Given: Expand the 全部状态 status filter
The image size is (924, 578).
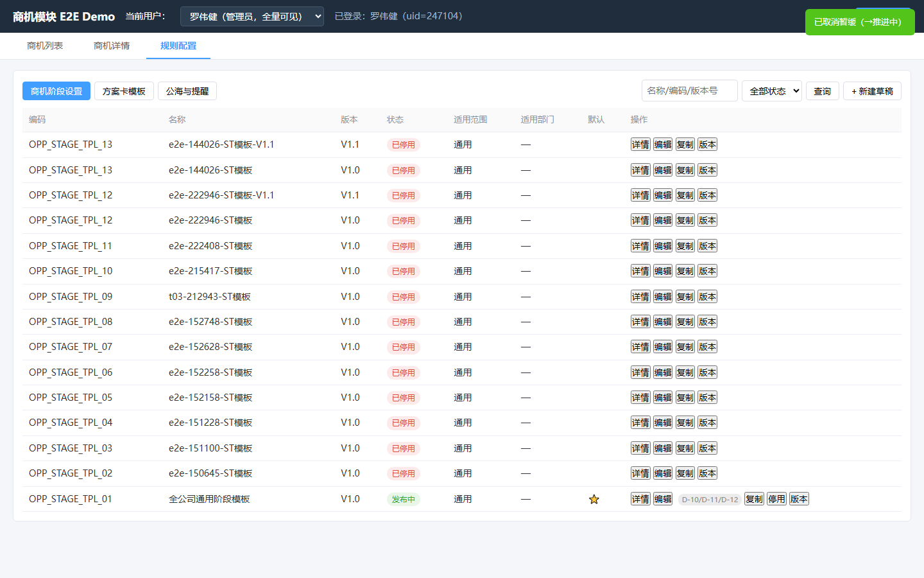Looking at the screenshot, I should [x=772, y=91].
